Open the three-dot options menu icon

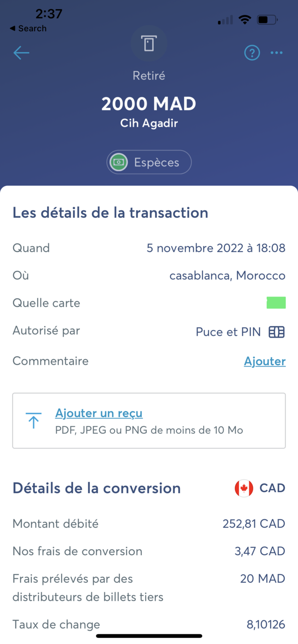[x=276, y=53]
